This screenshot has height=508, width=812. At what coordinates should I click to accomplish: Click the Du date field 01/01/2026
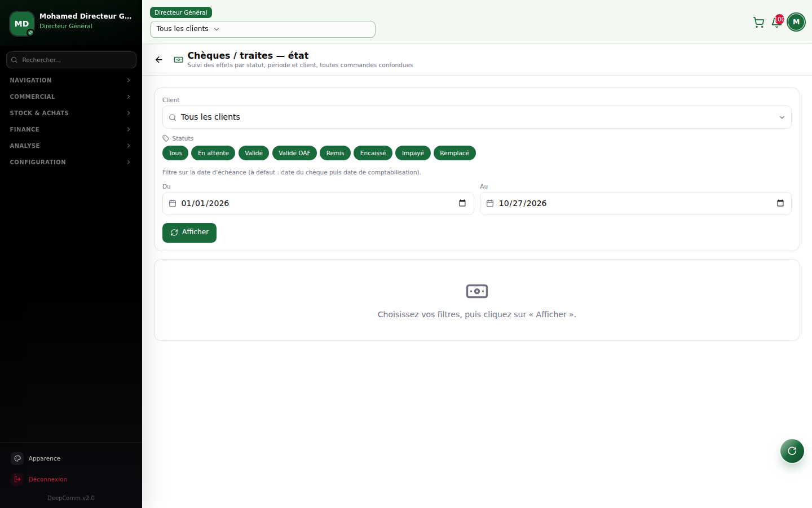(318, 203)
